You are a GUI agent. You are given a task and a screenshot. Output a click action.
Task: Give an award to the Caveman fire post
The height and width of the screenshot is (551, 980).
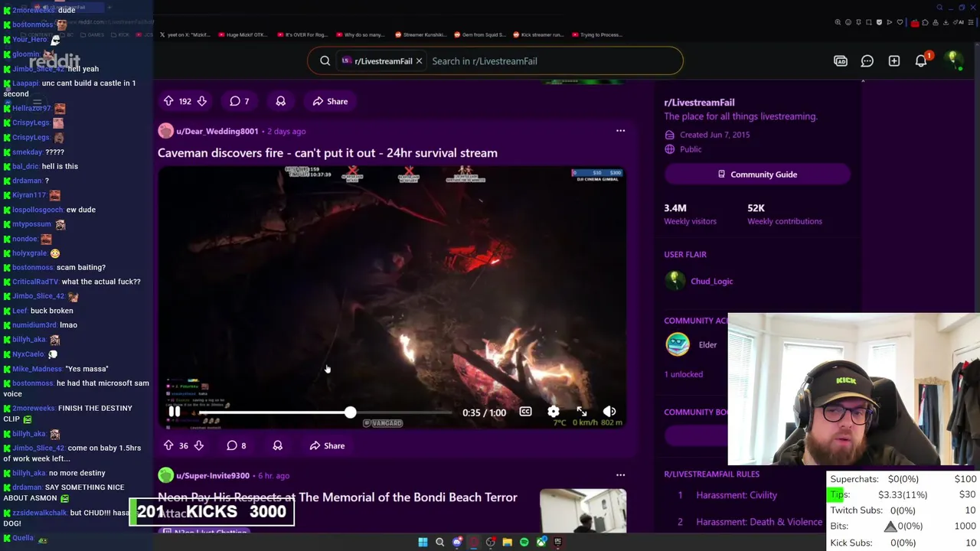[x=278, y=445]
